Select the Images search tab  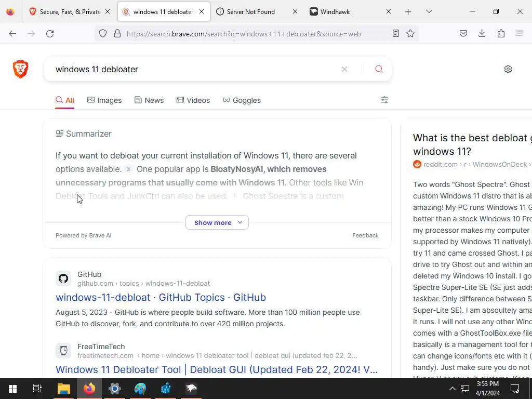click(104, 100)
